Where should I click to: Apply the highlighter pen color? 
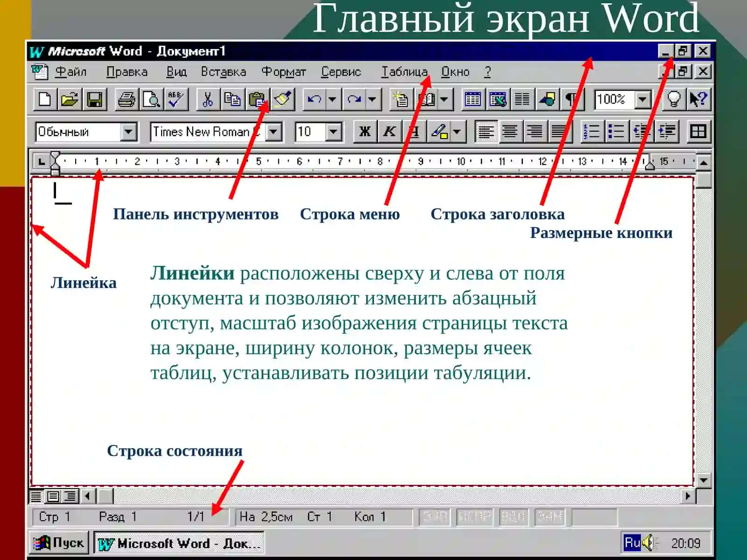[x=439, y=132]
